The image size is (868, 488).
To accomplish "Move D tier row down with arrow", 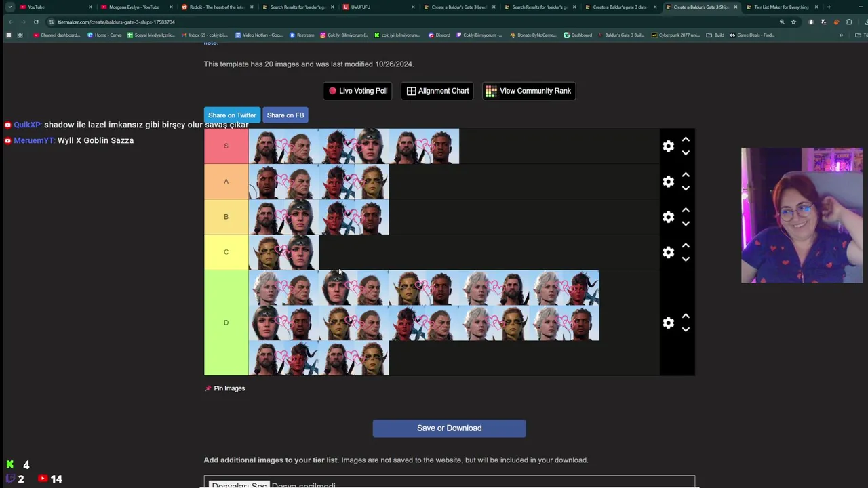I will pyautogui.click(x=686, y=329).
